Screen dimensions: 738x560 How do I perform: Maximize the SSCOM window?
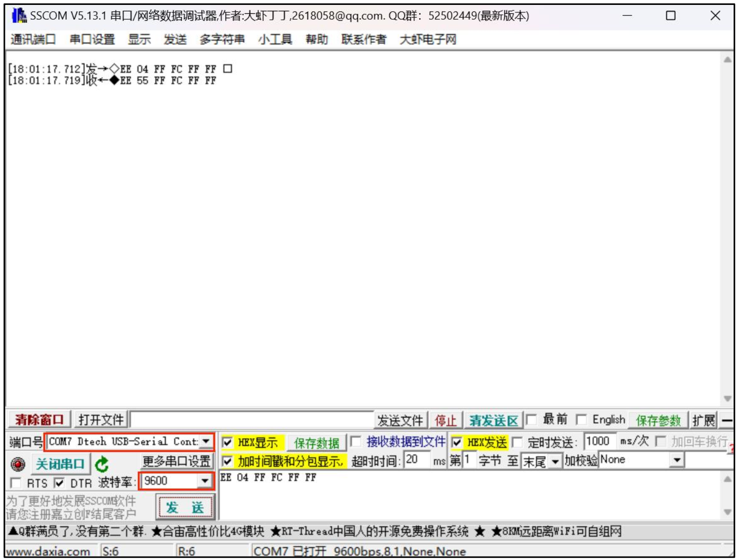click(x=671, y=16)
